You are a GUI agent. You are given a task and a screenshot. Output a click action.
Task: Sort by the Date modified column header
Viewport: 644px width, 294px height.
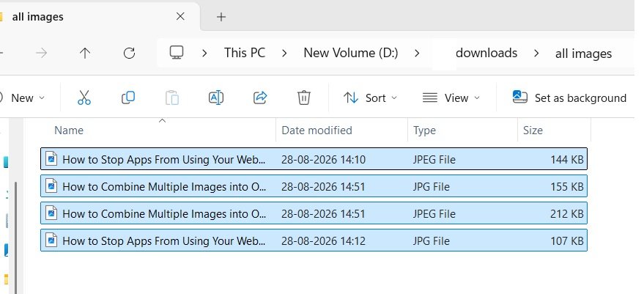coord(317,131)
